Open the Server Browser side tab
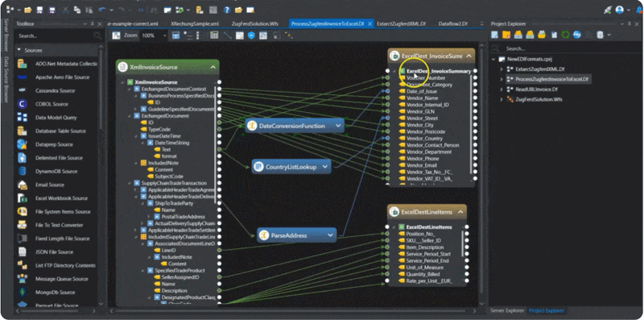 (x=6, y=35)
